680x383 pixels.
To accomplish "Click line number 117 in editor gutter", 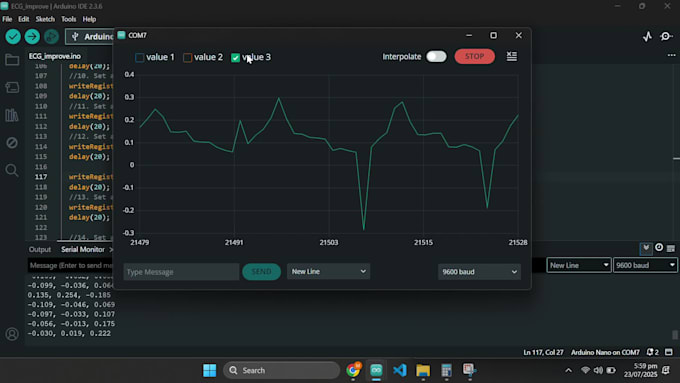I will click(41, 177).
